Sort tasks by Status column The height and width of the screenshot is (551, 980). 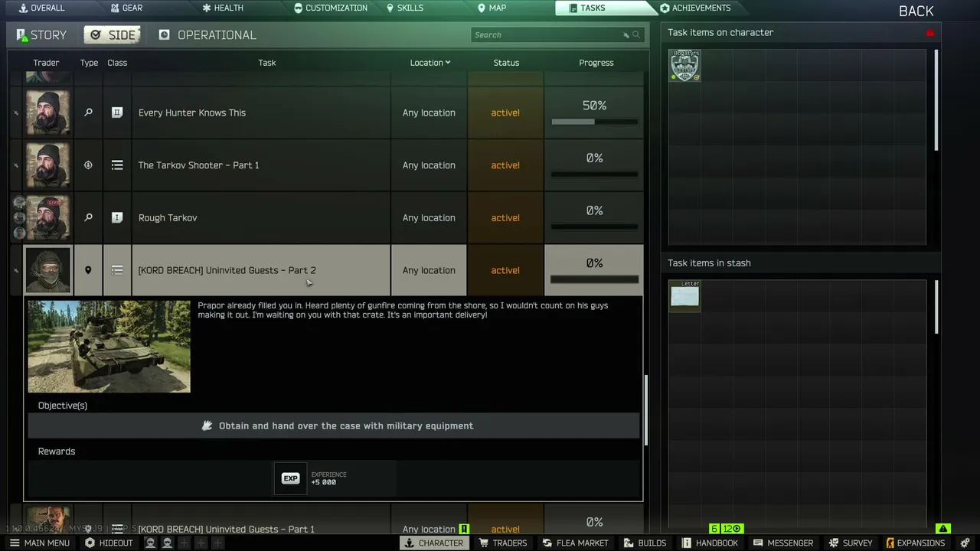click(x=506, y=63)
